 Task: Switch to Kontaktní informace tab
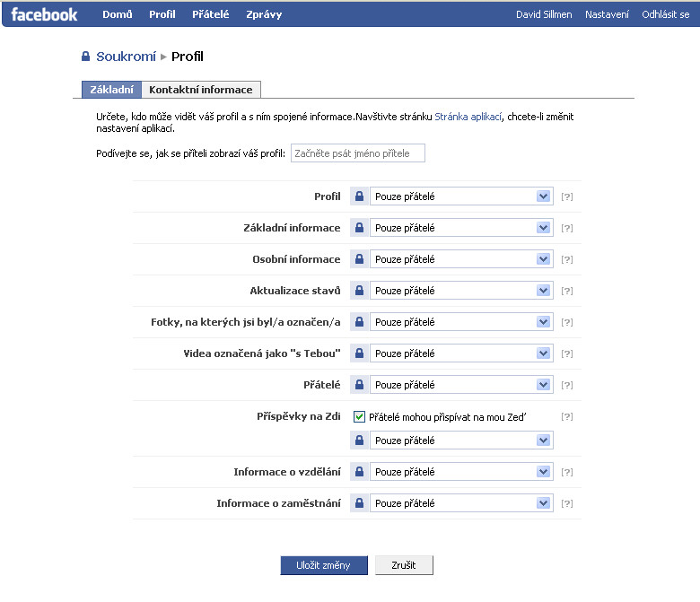[201, 90]
